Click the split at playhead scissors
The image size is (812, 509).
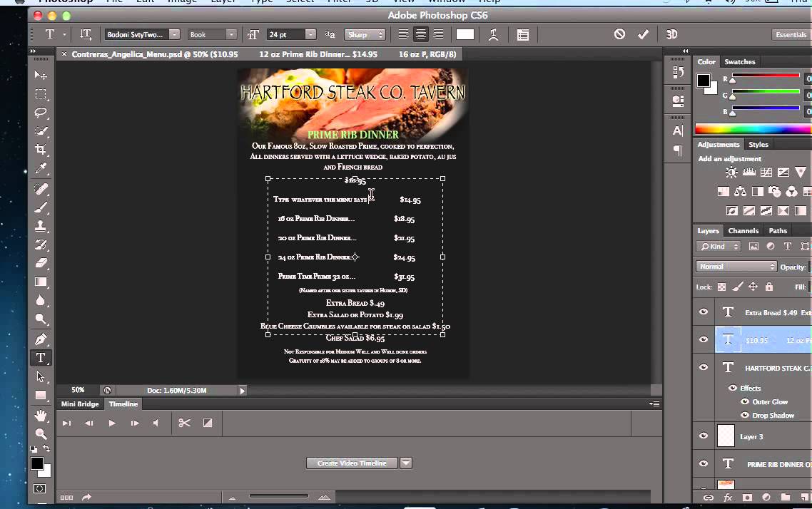coord(184,423)
